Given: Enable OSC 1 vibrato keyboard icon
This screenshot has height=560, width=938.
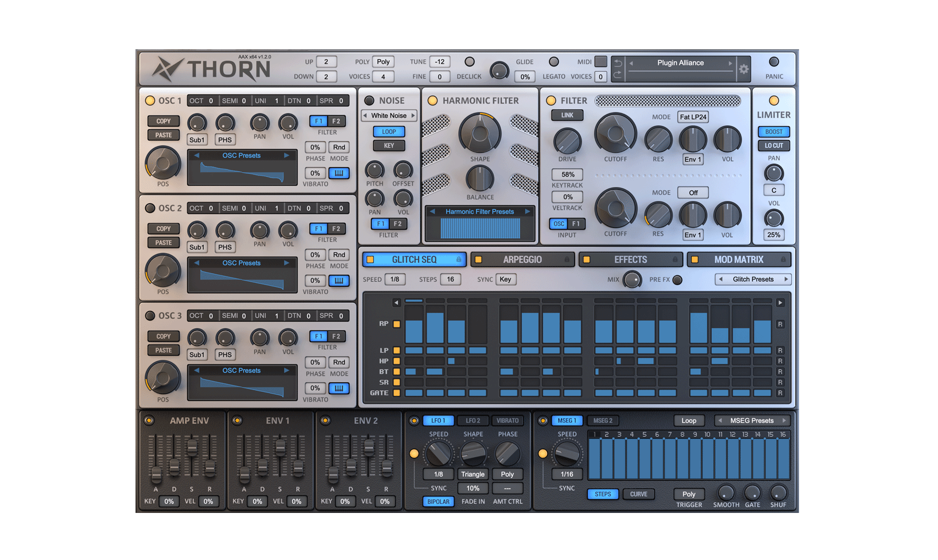Looking at the screenshot, I should pyautogui.click(x=339, y=173).
